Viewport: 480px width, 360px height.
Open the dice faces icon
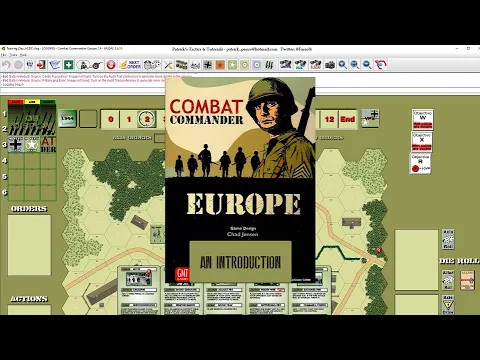151,65
